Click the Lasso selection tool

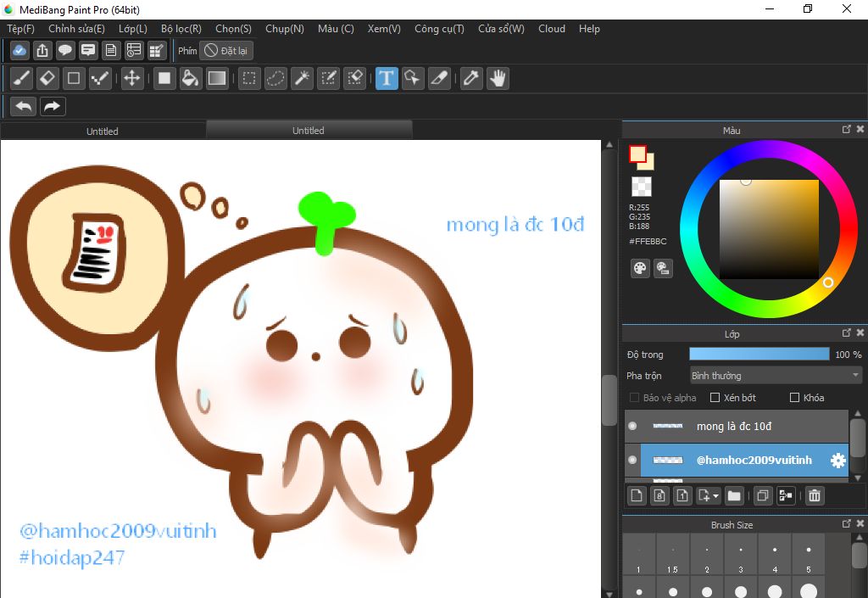click(275, 79)
